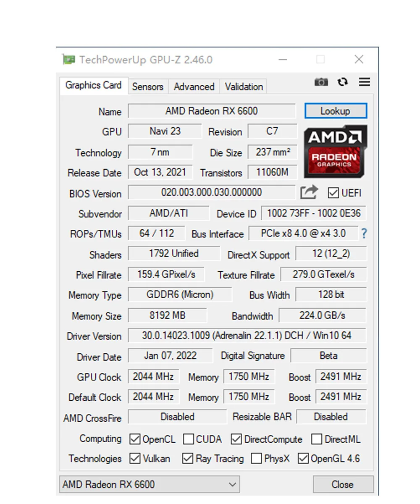Switch to the Sensors tab
Viewport: 420px width, 504px height.
pos(147,87)
